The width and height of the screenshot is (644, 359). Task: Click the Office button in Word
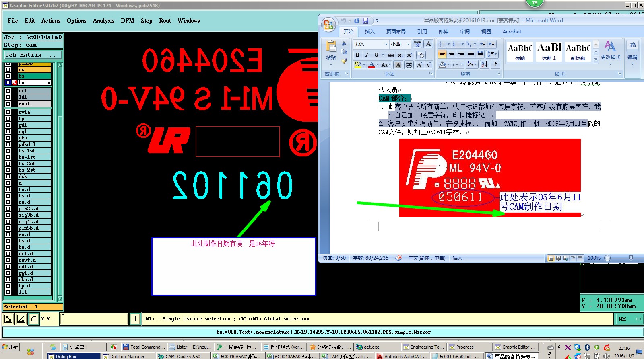coord(328,25)
